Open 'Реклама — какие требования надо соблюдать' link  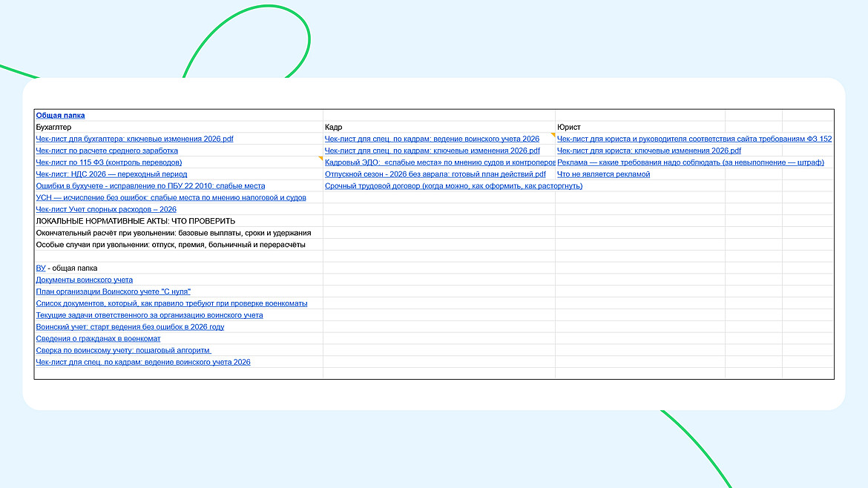pos(690,162)
